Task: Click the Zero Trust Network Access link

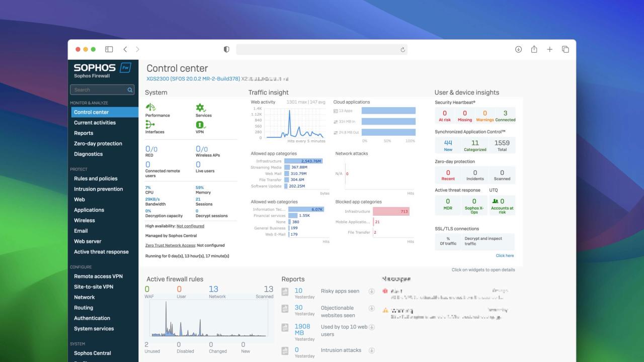Action: pos(170,245)
